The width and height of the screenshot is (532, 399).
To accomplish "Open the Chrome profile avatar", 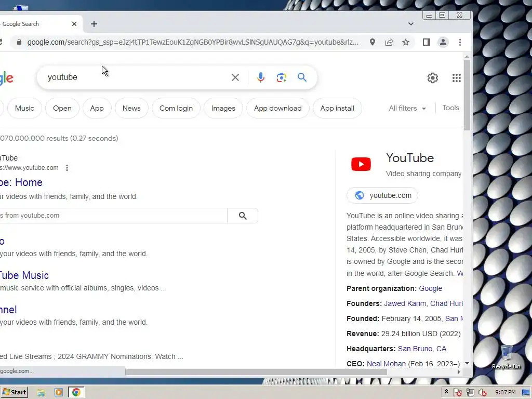I will pyautogui.click(x=443, y=42).
